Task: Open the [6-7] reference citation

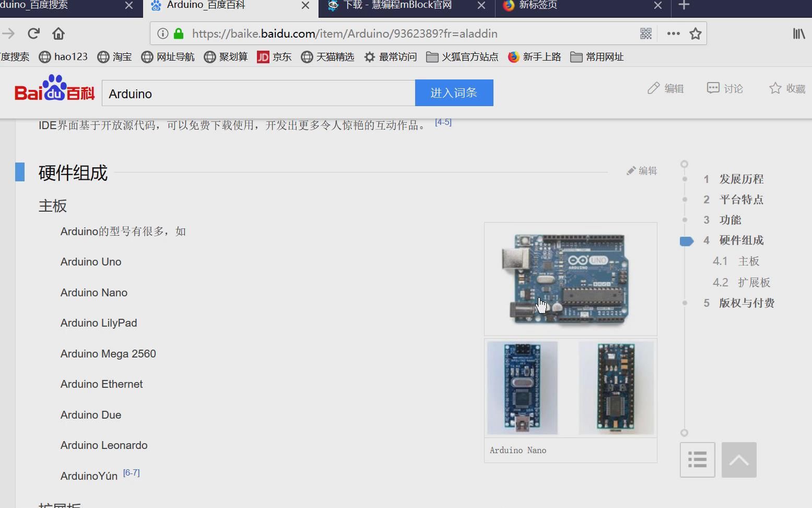Action: [131, 472]
